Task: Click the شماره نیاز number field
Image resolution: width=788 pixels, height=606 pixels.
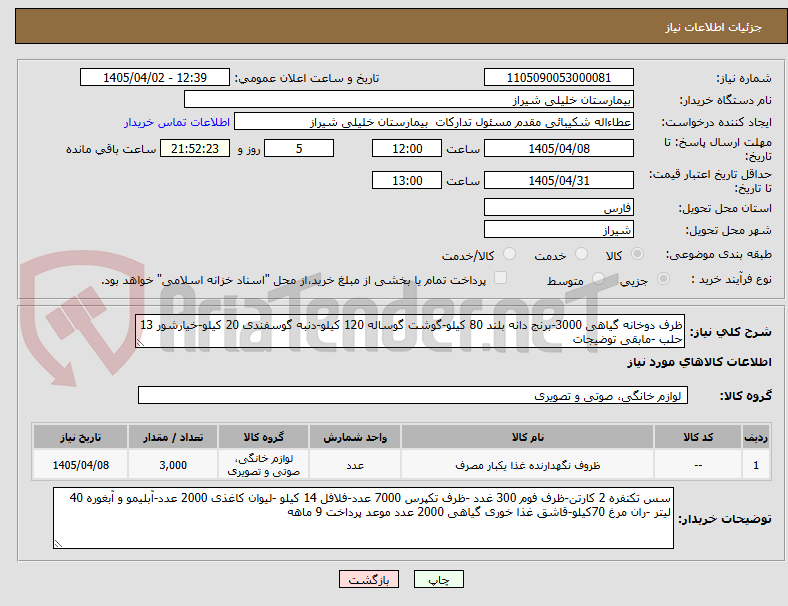Action: 559,77
